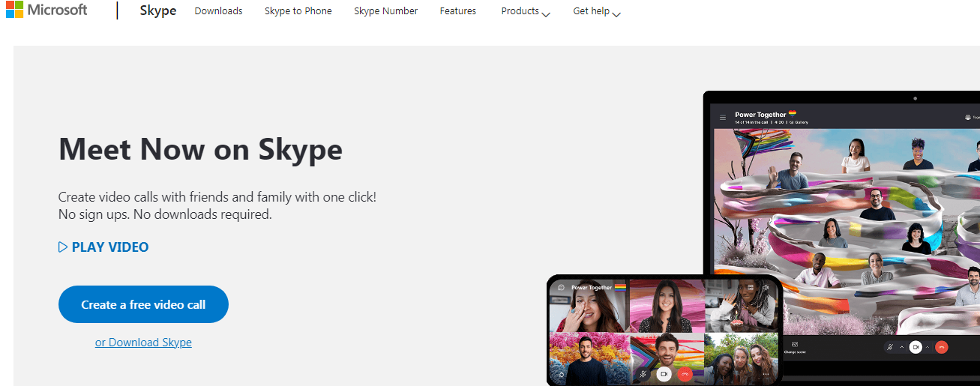Click the 'No sign ups. No downloads required.' text
This screenshot has height=386, width=980.
click(x=165, y=214)
